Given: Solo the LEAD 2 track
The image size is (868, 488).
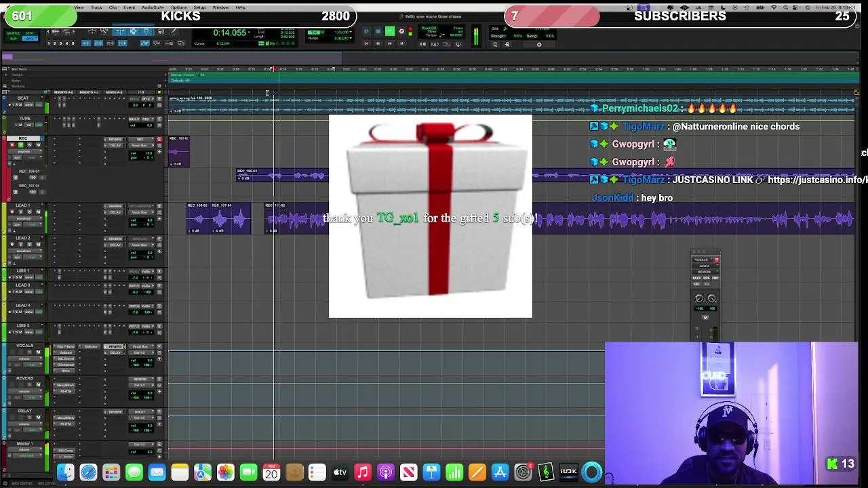Looking at the screenshot, I should (x=29, y=245).
